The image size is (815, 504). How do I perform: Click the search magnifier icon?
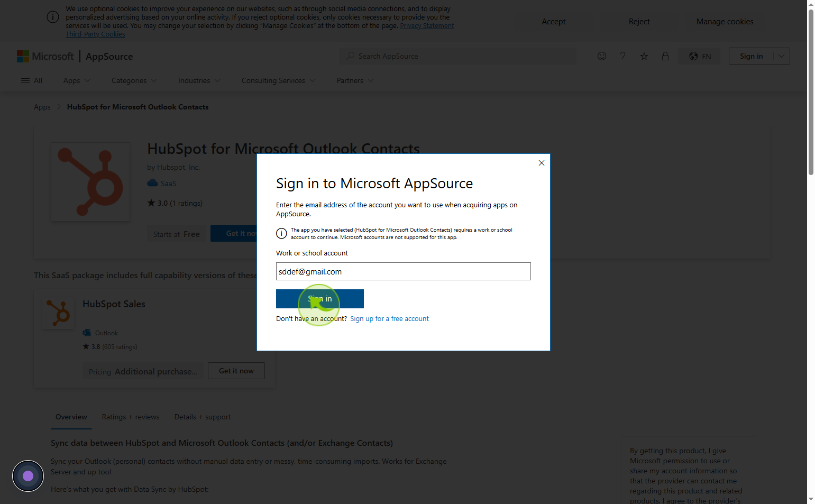coord(350,56)
